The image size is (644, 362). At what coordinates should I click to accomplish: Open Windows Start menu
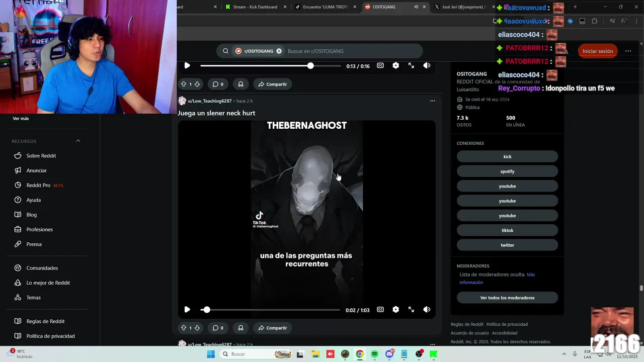tap(211, 354)
